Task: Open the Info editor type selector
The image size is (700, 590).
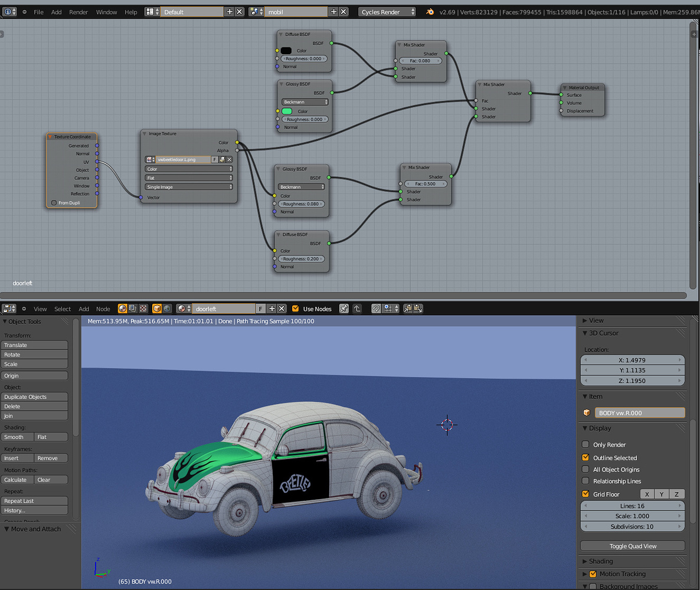Action: (9, 12)
